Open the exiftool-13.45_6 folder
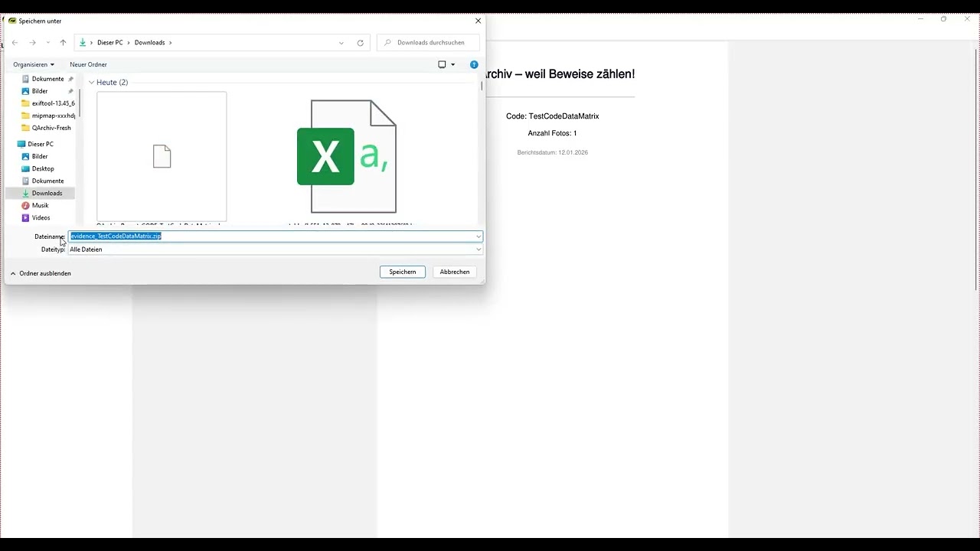The height and width of the screenshot is (551, 980). tap(47, 103)
